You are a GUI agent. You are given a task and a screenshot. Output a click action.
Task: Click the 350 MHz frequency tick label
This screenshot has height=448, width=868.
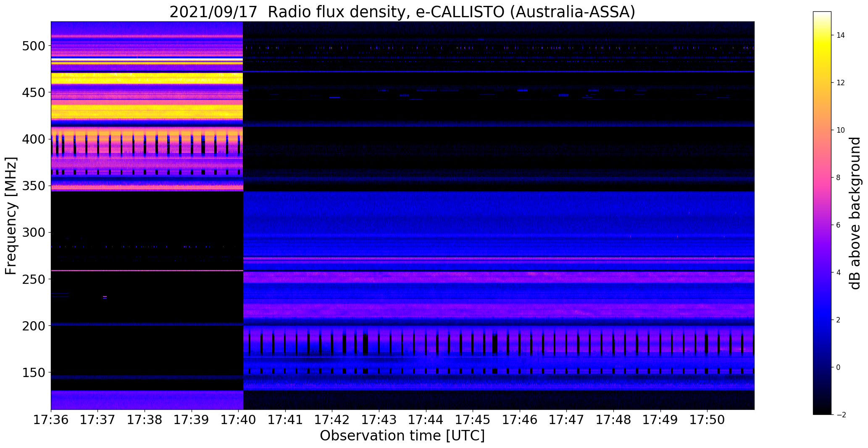[33, 186]
